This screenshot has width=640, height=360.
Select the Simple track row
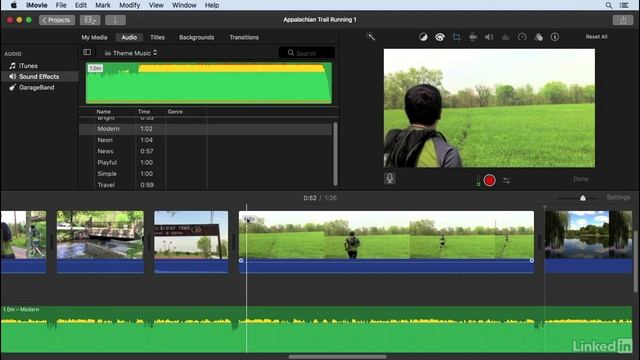[205, 174]
